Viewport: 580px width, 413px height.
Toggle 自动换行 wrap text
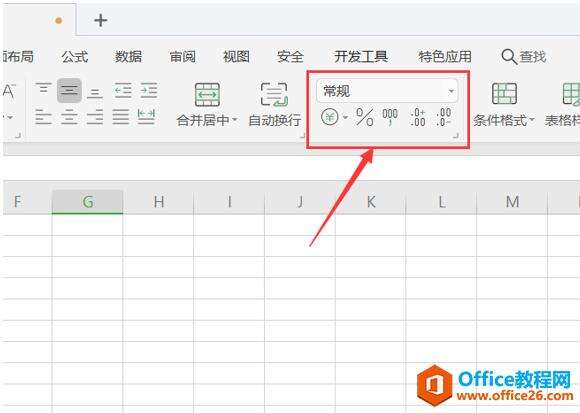pos(274,104)
